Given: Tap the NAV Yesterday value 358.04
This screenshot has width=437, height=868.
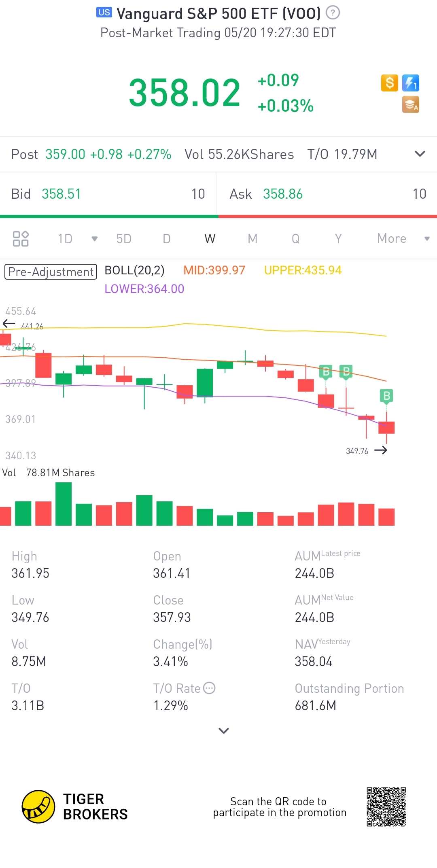Looking at the screenshot, I should tap(314, 662).
